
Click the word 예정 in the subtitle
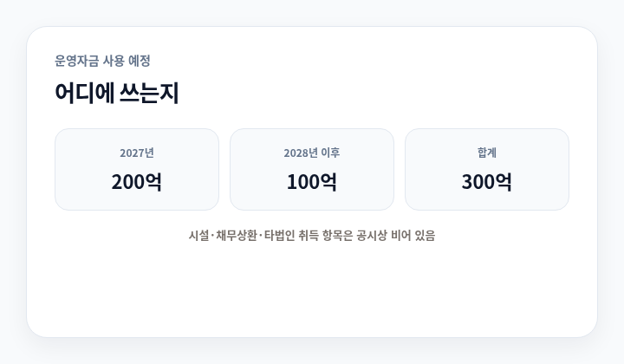pos(140,61)
